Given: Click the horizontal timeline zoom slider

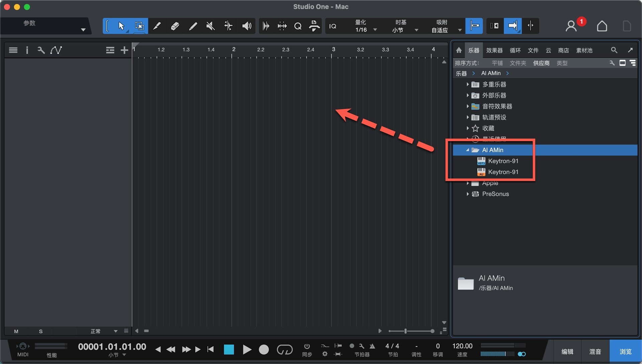Looking at the screenshot, I should 405,331.
